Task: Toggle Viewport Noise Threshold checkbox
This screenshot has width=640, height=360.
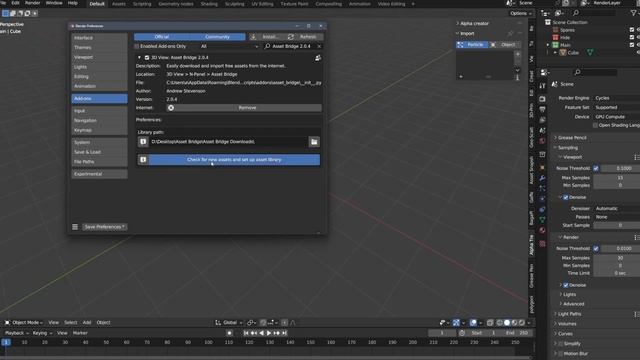Action: click(596, 168)
